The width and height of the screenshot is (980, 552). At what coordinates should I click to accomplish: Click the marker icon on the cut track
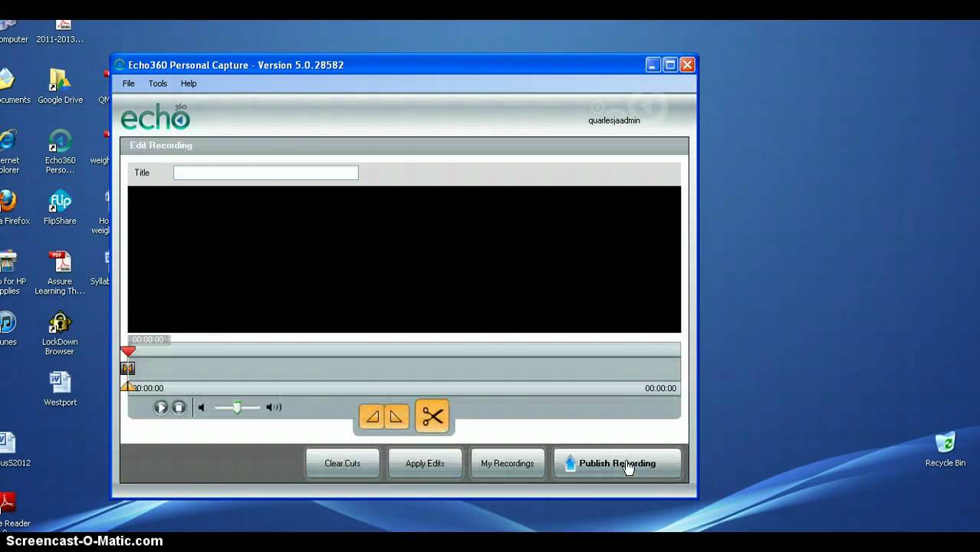pyautogui.click(x=128, y=369)
